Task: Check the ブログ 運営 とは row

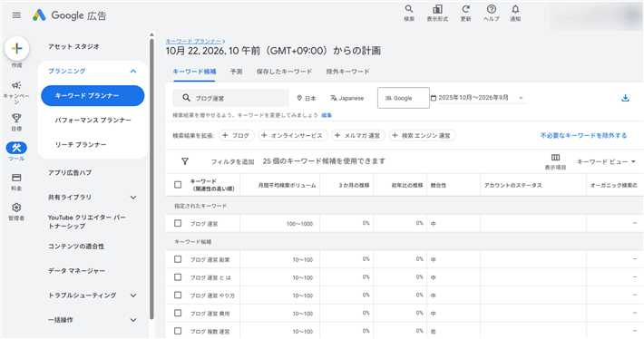Action: 178,277
